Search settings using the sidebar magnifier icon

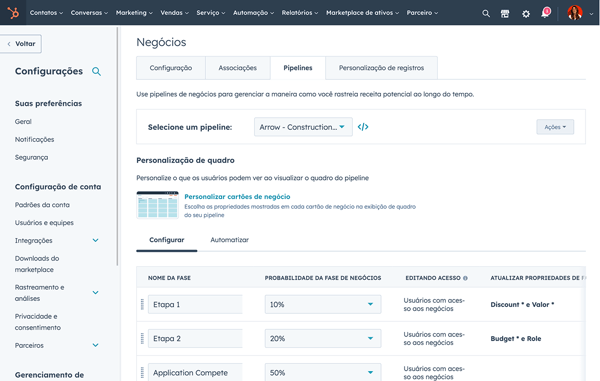[96, 72]
